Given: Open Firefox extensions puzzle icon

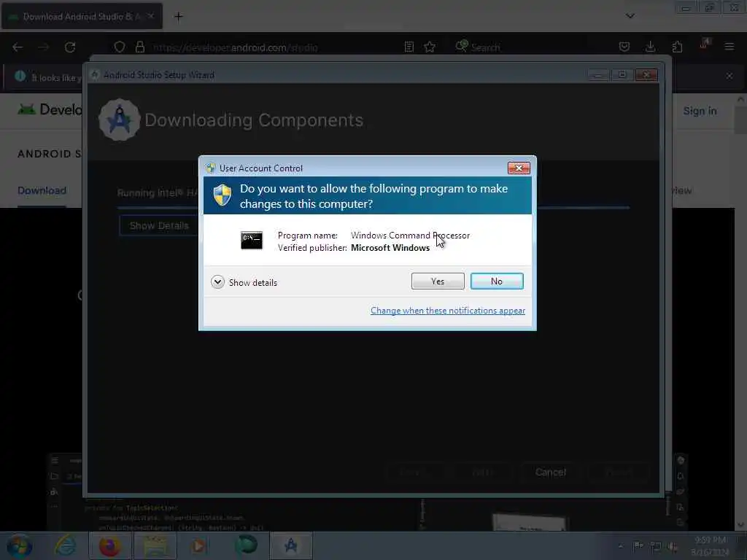Looking at the screenshot, I should click(677, 47).
